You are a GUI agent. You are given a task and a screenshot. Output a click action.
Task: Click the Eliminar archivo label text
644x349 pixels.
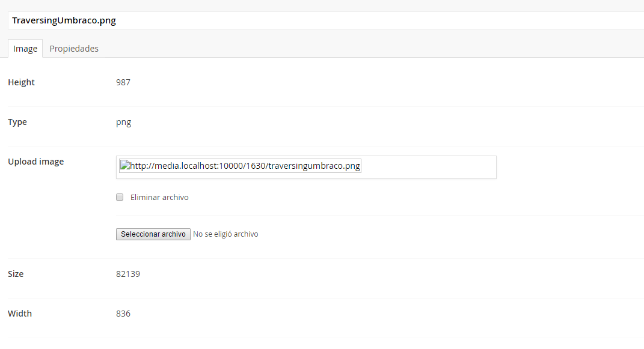(159, 197)
